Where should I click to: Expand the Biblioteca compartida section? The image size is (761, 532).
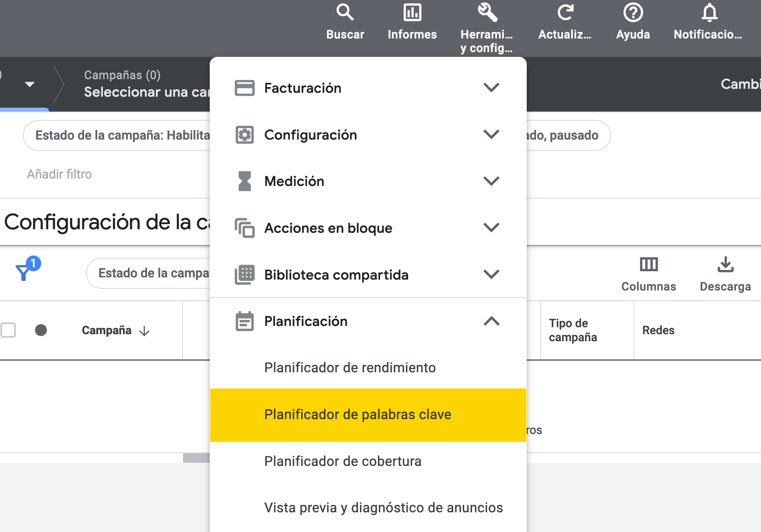point(492,274)
